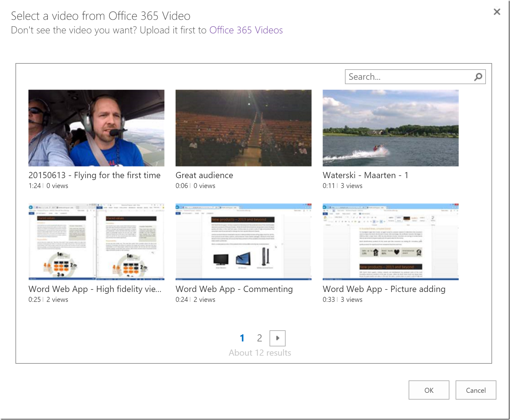
Task: Select the Waterski Maarten video thumbnail
Action: (x=391, y=128)
